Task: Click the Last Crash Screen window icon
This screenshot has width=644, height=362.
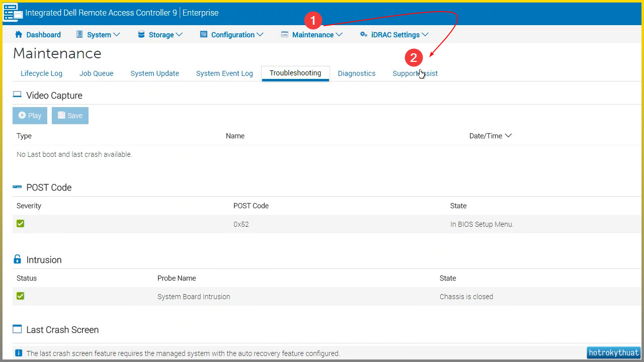Action: click(17, 329)
